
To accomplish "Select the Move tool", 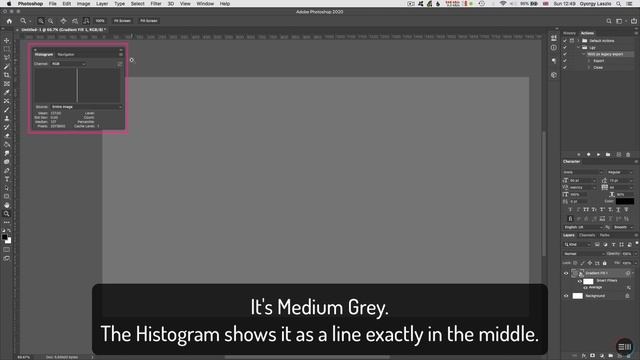I will [7, 40].
